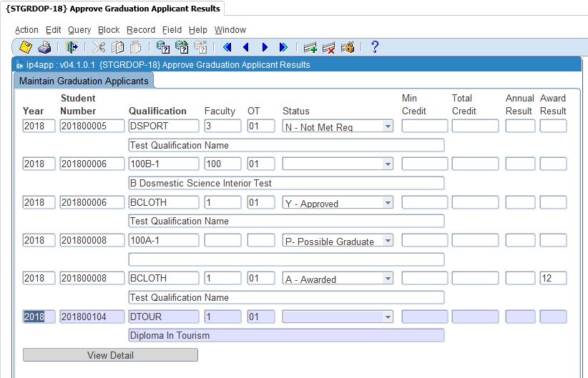Click the Print icon in the toolbar
This screenshot has width=588, height=378.
[44, 47]
